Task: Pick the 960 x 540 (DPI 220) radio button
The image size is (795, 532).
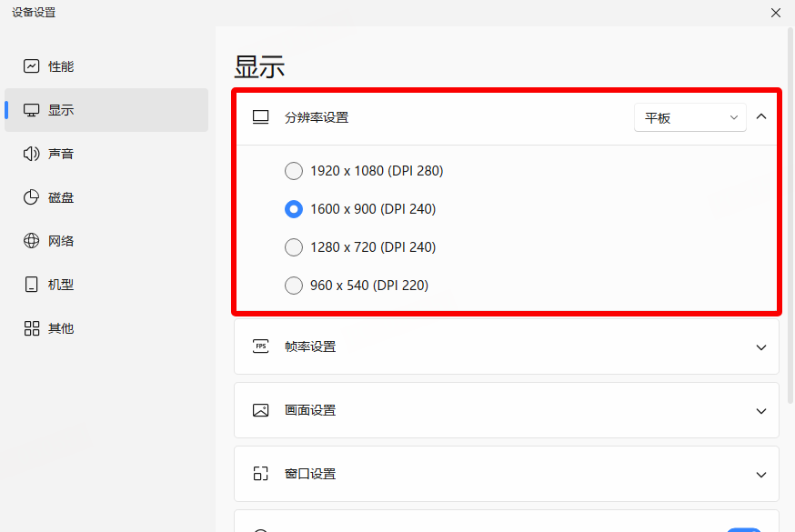Action: click(294, 286)
